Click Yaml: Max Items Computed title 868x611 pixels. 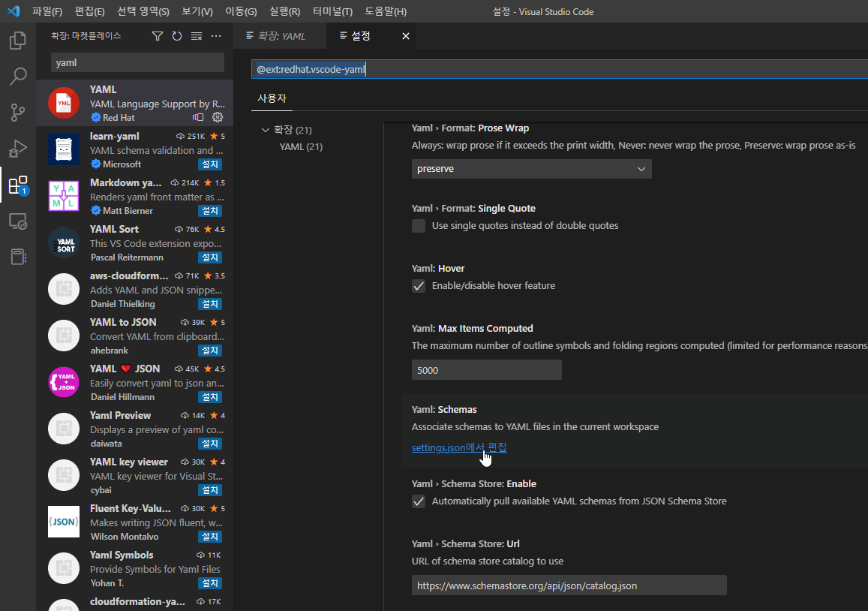[x=472, y=329]
